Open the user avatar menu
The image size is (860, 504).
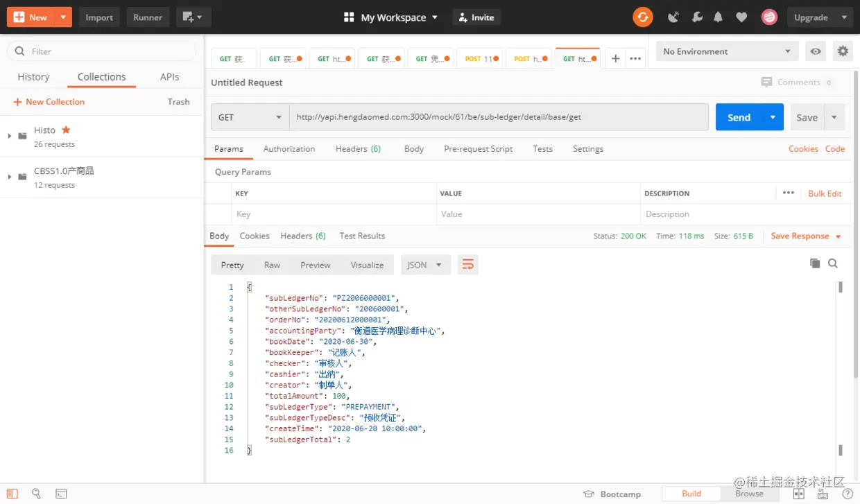click(769, 17)
